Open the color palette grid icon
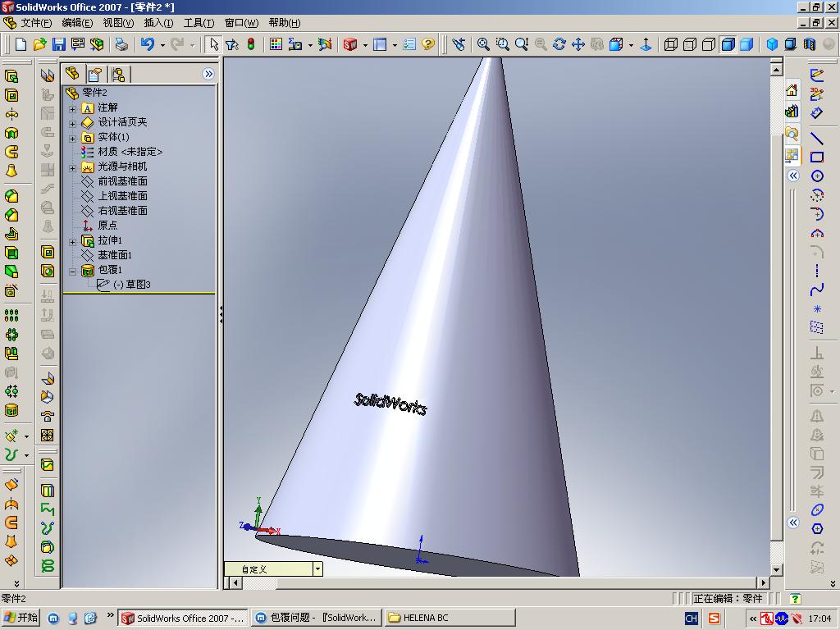This screenshot has width=840, height=630. 276,44
